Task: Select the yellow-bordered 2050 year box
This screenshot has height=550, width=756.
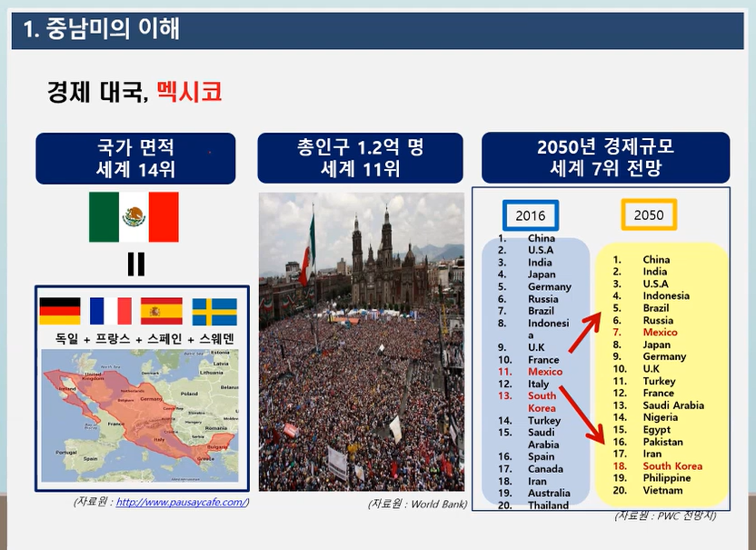Action: pos(649,215)
